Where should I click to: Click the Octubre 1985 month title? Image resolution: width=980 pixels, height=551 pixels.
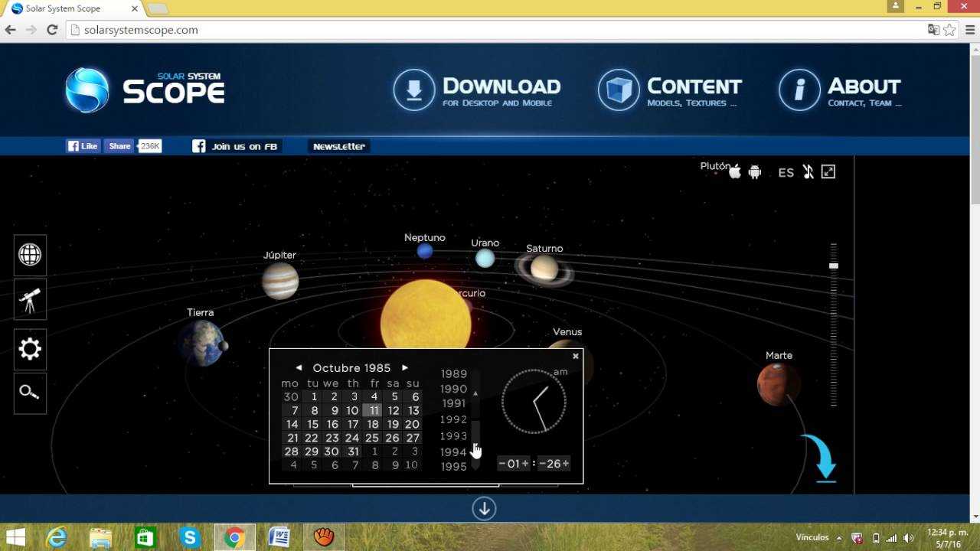click(351, 368)
